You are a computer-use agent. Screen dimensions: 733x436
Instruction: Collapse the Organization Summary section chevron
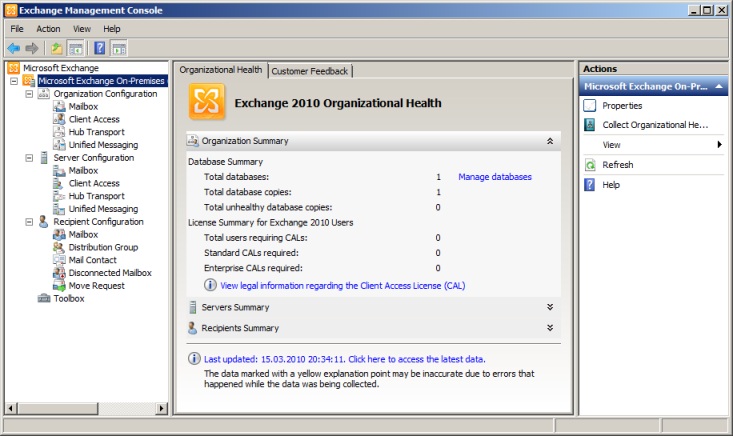[x=550, y=141]
